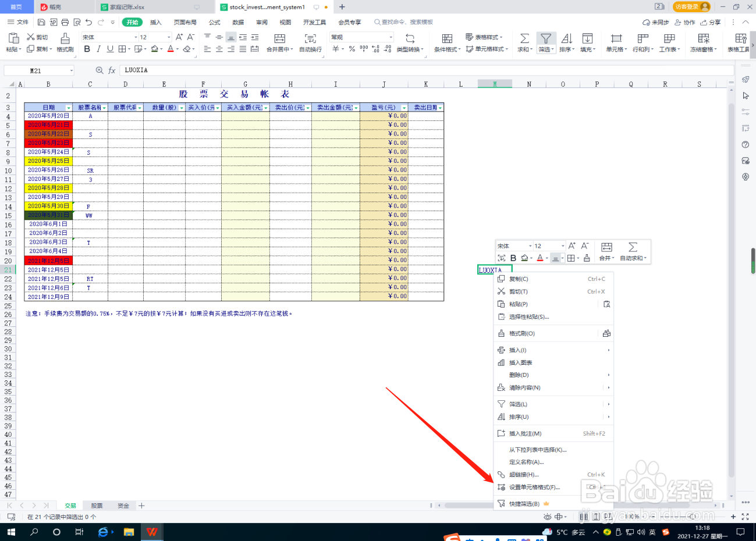This screenshot has height=541, width=756.
Task: Click the Share (分享) button
Action: click(711, 23)
